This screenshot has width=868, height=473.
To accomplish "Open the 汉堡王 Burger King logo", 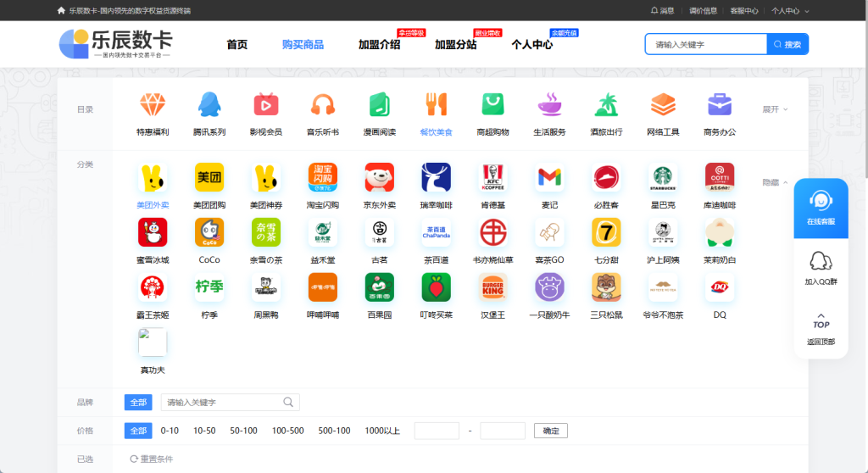I will tap(492, 287).
